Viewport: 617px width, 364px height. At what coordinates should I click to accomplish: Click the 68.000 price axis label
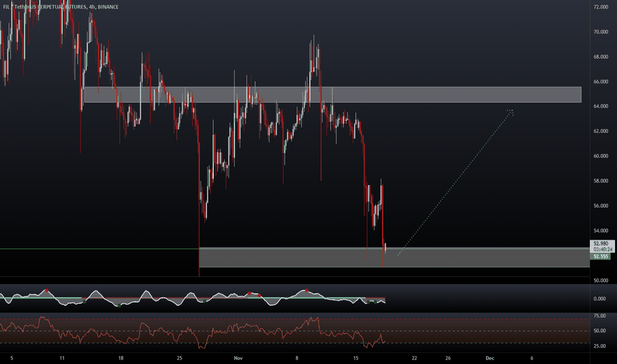pyautogui.click(x=601, y=57)
